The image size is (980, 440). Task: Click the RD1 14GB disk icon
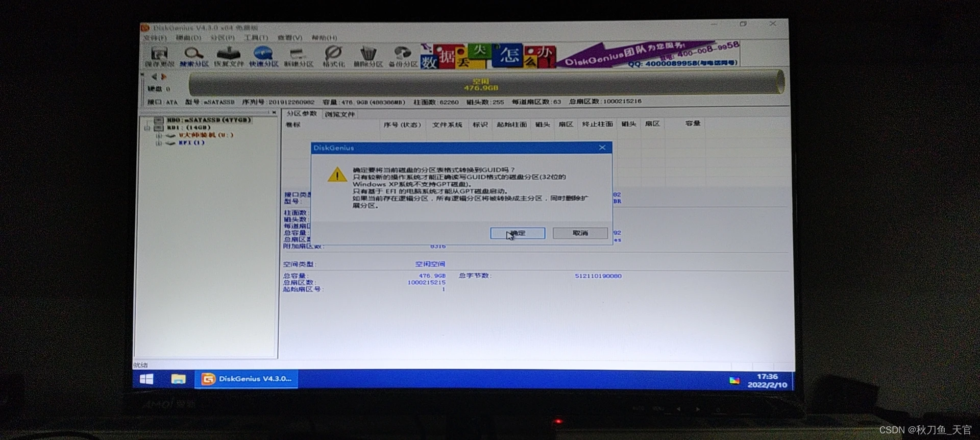159,128
